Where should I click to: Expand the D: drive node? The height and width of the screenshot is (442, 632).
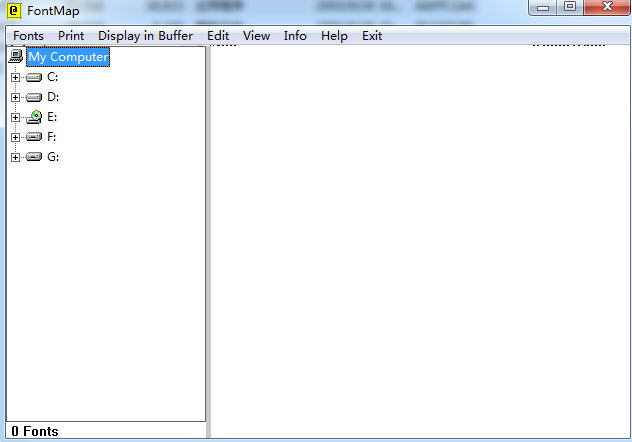click(15, 97)
